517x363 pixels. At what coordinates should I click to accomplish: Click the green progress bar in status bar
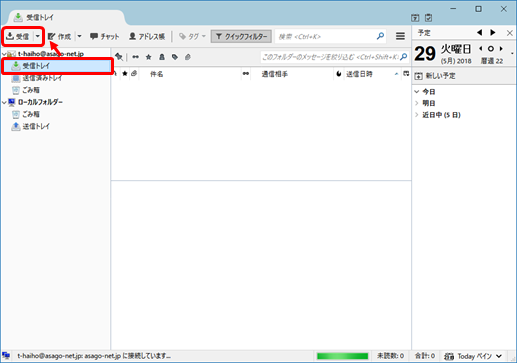point(342,356)
